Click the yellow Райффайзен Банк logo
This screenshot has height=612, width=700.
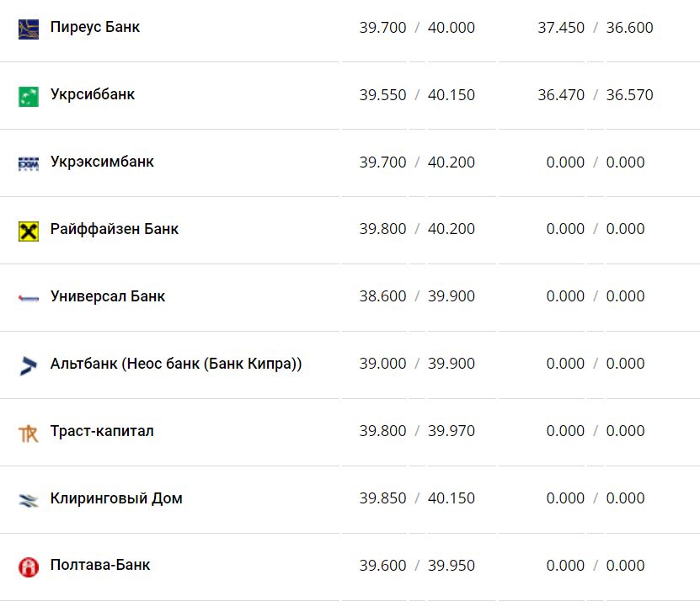coord(29,231)
